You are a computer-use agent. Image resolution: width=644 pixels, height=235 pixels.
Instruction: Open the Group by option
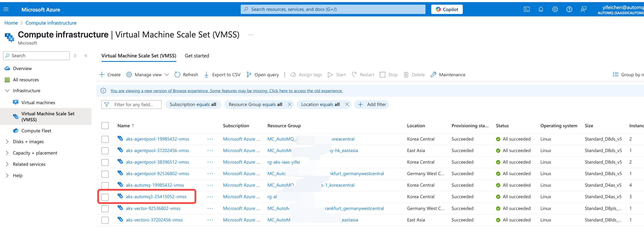[x=628, y=74]
